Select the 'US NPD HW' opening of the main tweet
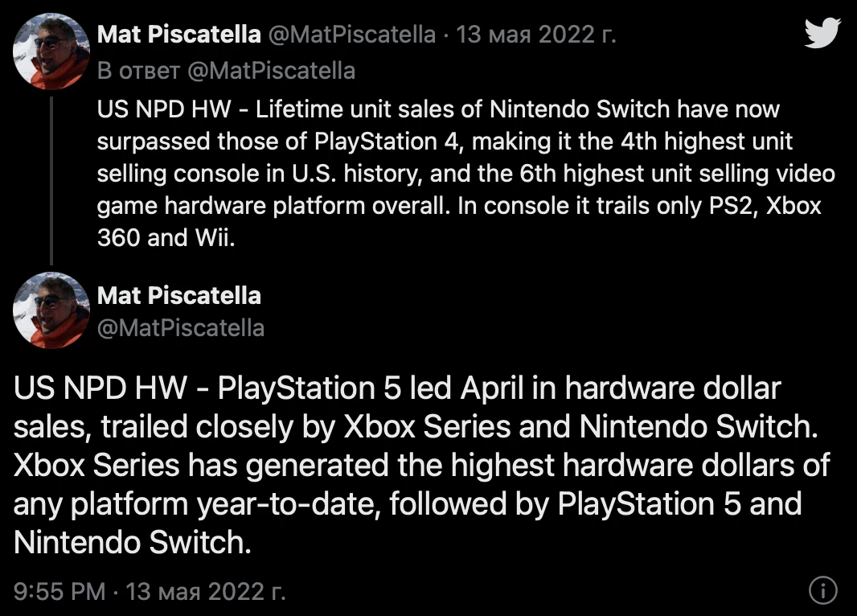Screen dimensions: 857x616 100,388
